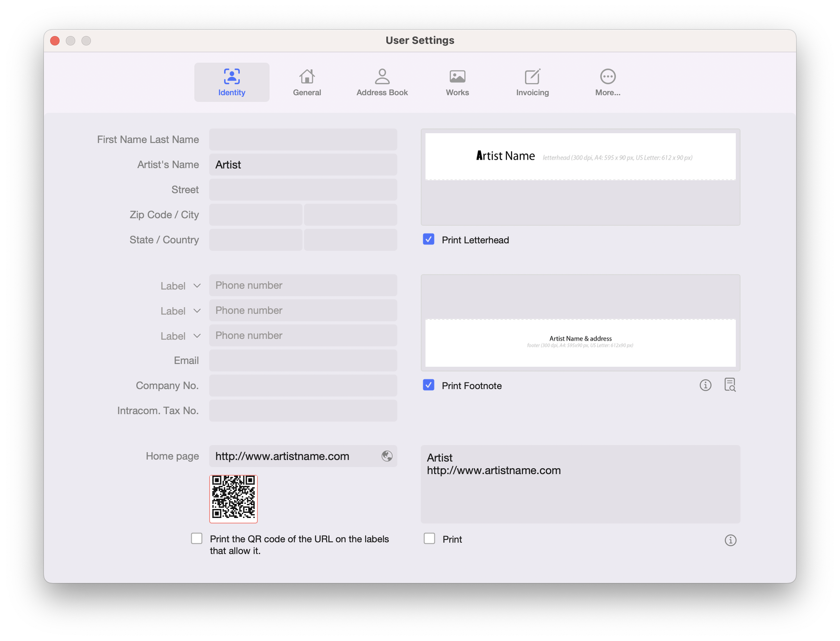Enable the Print checkbox under the artist block
The width and height of the screenshot is (840, 641).
pos(429,539)
